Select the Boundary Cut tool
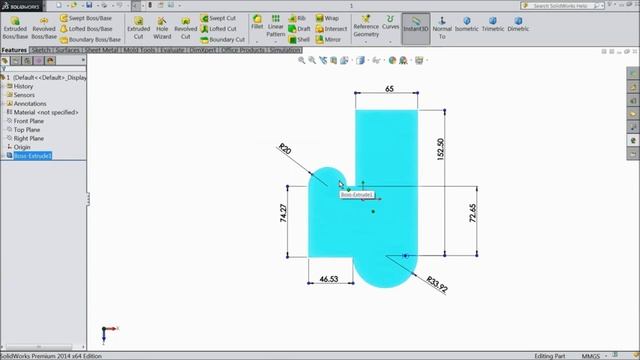Screen dimensions: 640x360 pos(222,40)
